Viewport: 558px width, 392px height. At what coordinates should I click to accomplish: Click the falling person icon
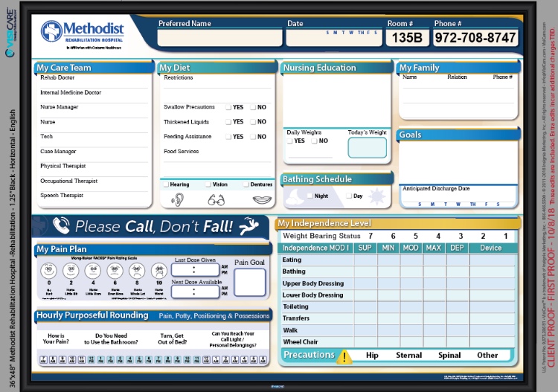(x=254, y=225)
